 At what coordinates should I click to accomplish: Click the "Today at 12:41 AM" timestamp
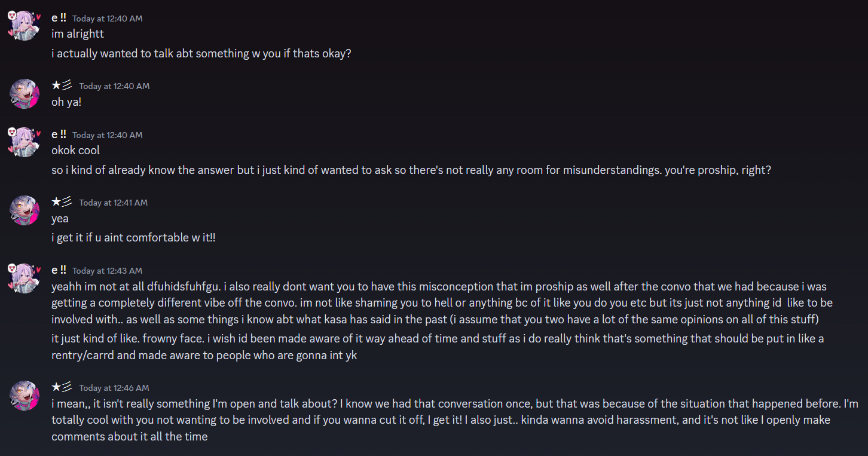click(x=114, y=203)
